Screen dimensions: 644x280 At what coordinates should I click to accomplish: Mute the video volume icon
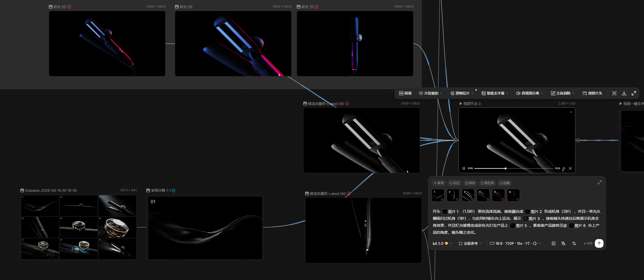564,168
